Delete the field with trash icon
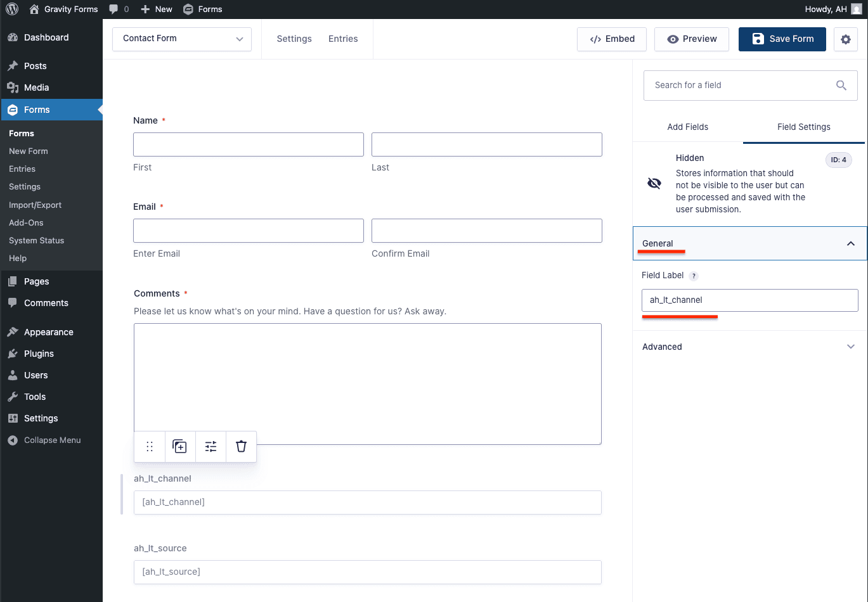Viewport: 868px width, 602px height. pyautogui.click(x=241, y=447)
